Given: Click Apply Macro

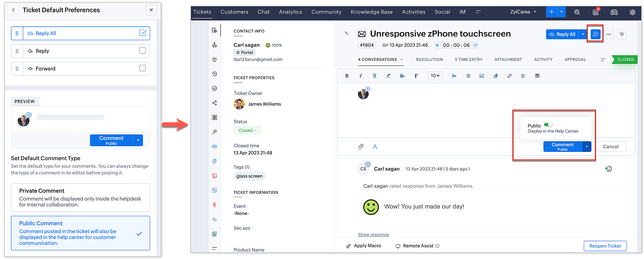Looking at the screenshot, I should point(364,246).
